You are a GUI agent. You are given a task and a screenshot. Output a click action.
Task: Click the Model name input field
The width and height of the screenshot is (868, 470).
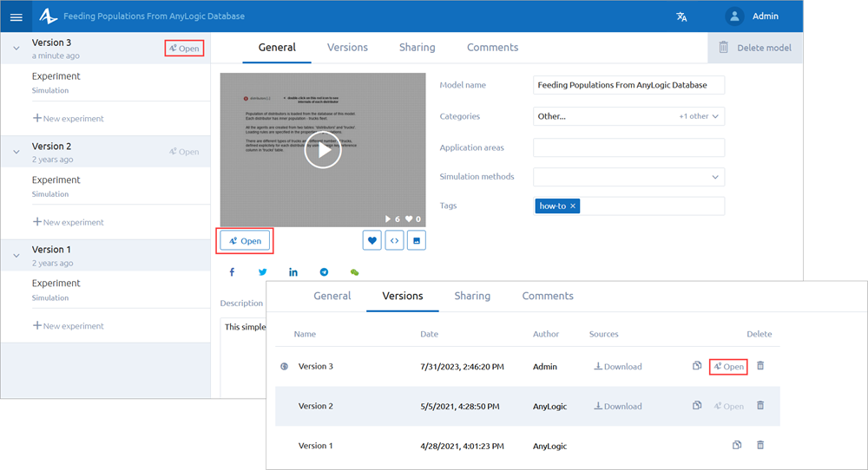point(628,85)
